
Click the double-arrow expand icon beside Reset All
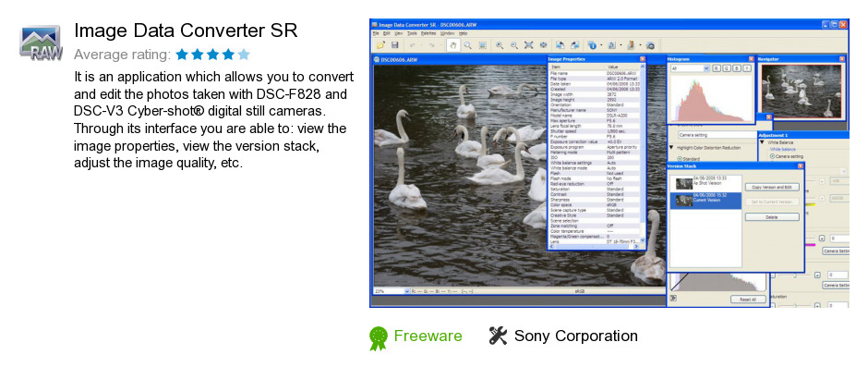673,298
